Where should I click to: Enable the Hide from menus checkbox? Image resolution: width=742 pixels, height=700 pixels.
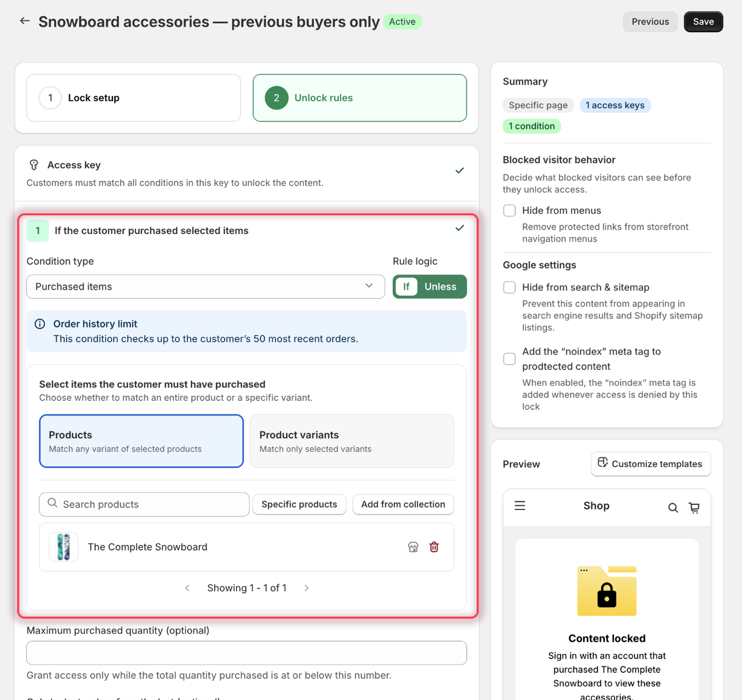tap(510, 211)
